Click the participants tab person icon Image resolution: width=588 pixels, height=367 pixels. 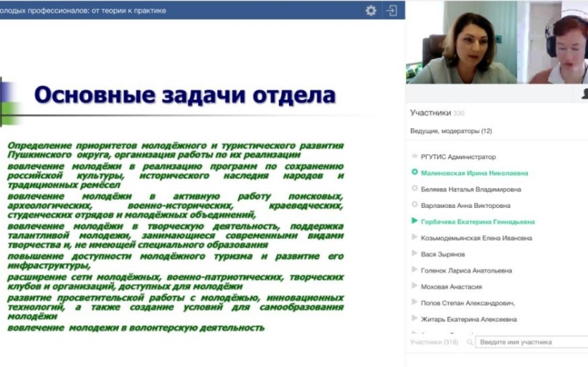coord(584,93)
